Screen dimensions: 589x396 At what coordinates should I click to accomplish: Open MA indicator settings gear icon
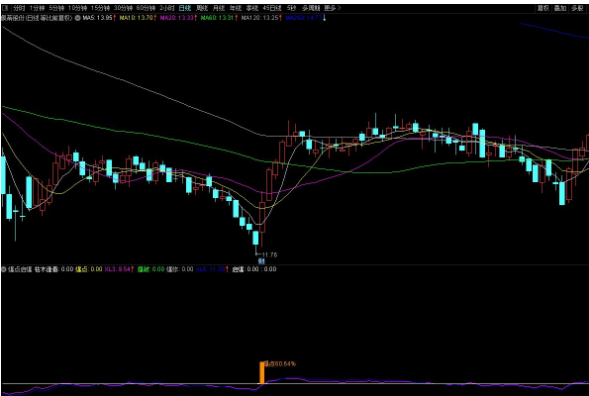point(78,18)
